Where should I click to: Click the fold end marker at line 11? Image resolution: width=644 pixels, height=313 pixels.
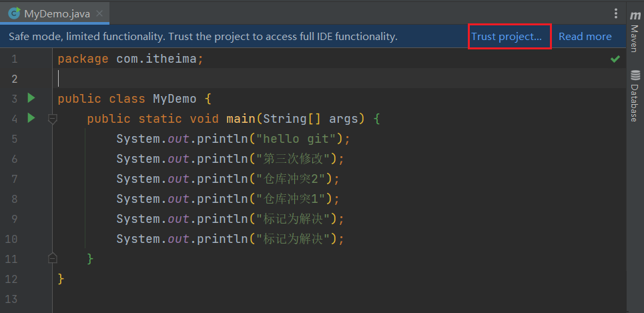point(53,258)
